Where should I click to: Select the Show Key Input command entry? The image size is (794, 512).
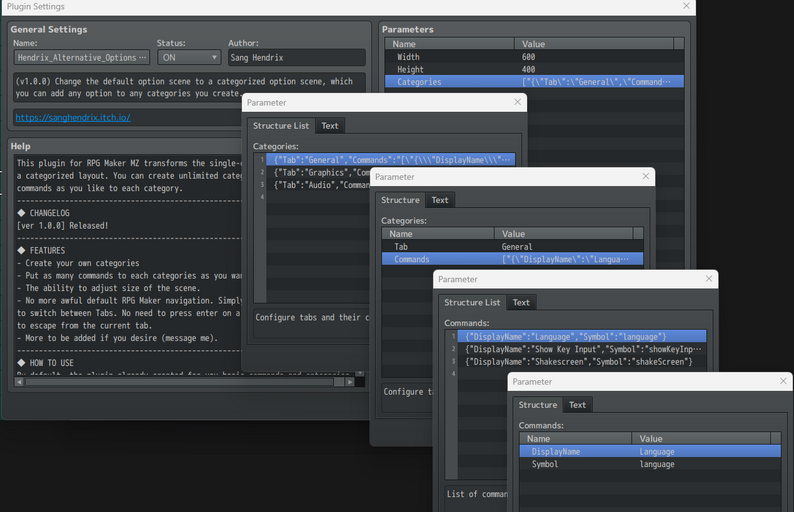582,349
